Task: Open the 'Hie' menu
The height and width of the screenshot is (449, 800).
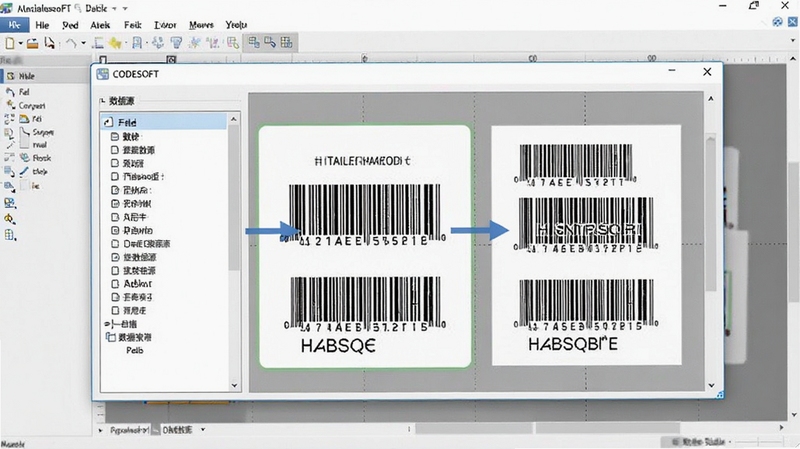Action: 42,25
